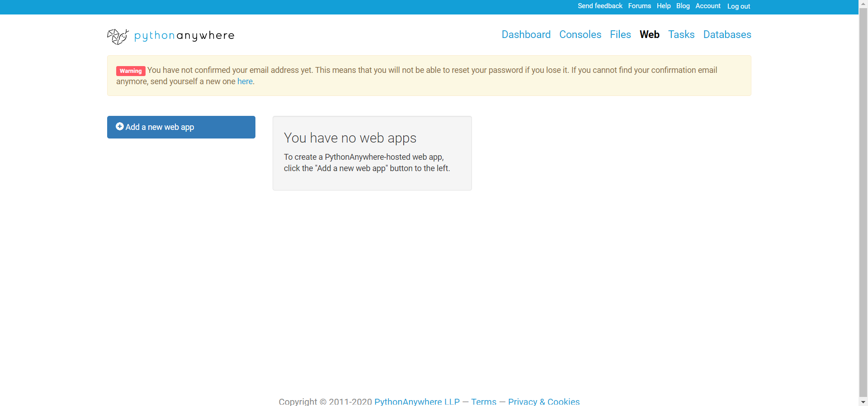Open the Forums link

tap(640, 6)
